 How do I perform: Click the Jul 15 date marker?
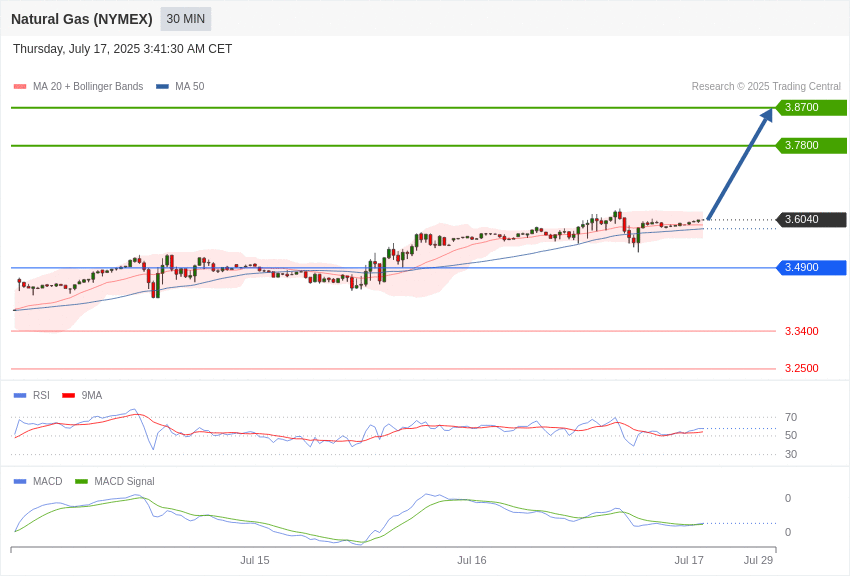pos(255,560)
